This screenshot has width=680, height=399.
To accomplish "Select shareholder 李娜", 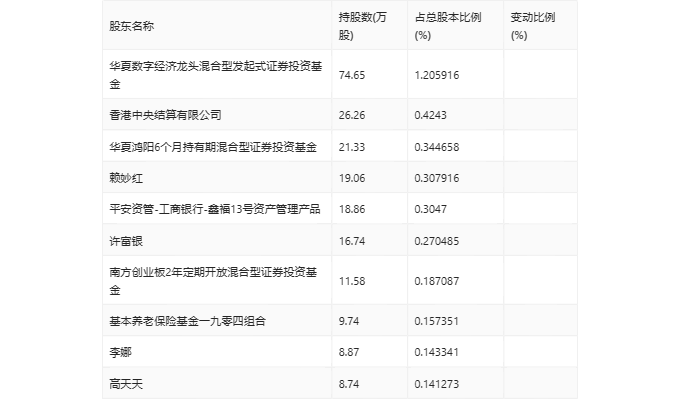I will click(x=120, y=352).
